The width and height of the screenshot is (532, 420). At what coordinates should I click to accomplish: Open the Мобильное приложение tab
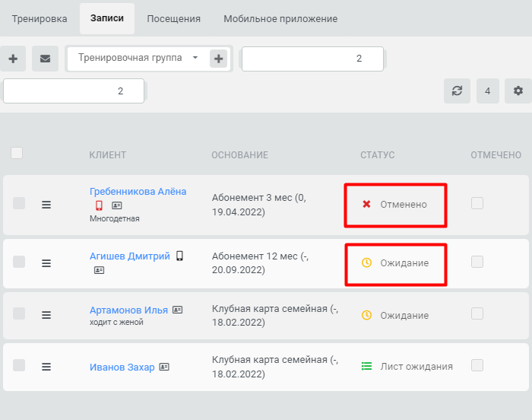pyautogui.click(x=280, y=19)
